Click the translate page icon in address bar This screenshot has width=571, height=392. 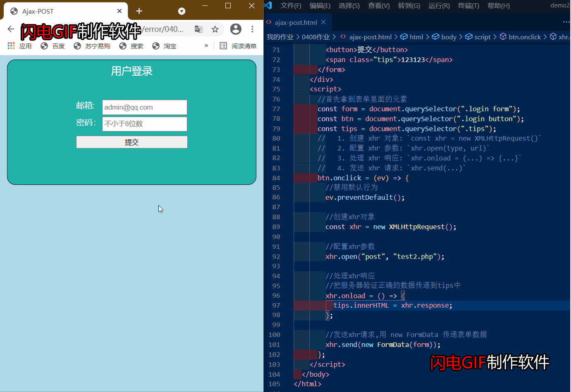point(198,29)
